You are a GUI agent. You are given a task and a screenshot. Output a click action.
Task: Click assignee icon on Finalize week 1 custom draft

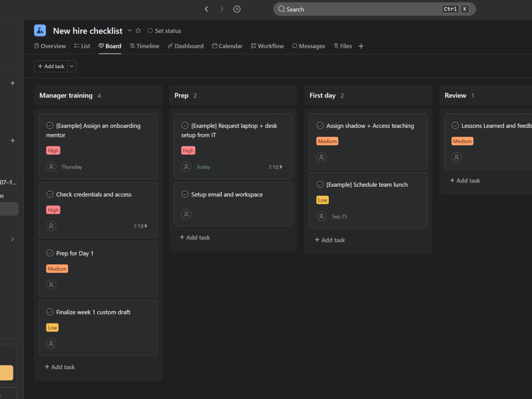(51, 343)
